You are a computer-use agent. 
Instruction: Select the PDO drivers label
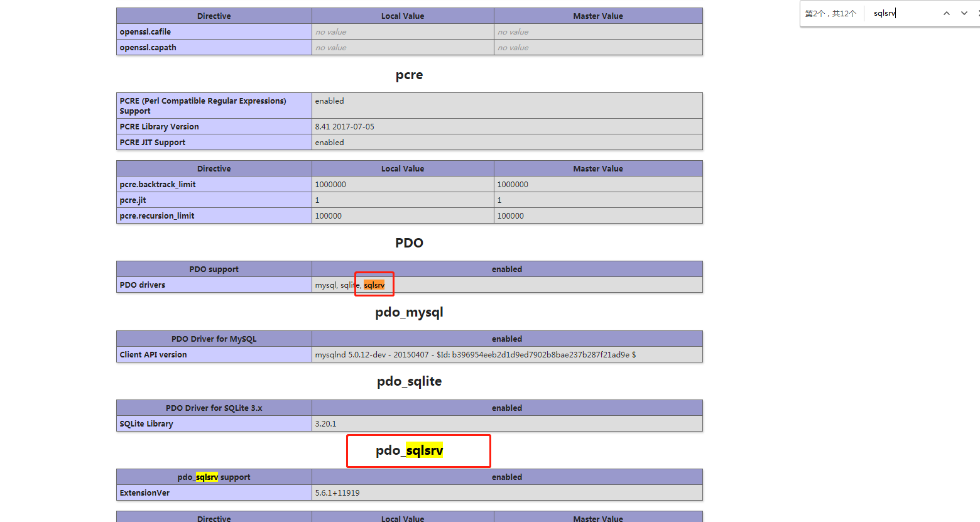(x=143, y=285)
